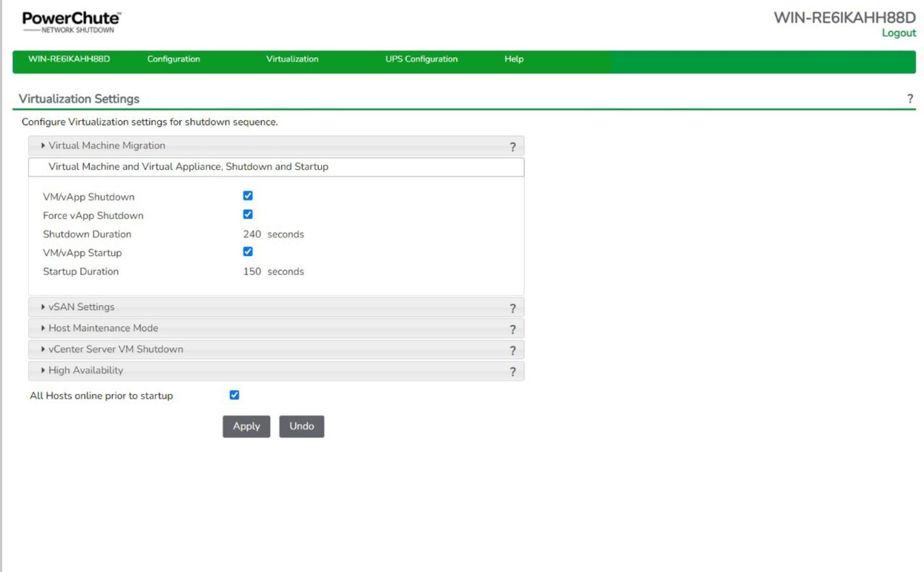Image resolution: width=924 pixels, height=572 pixels.
Task: Expand the Host Maintenance Mode section
Action: (103, 328)
